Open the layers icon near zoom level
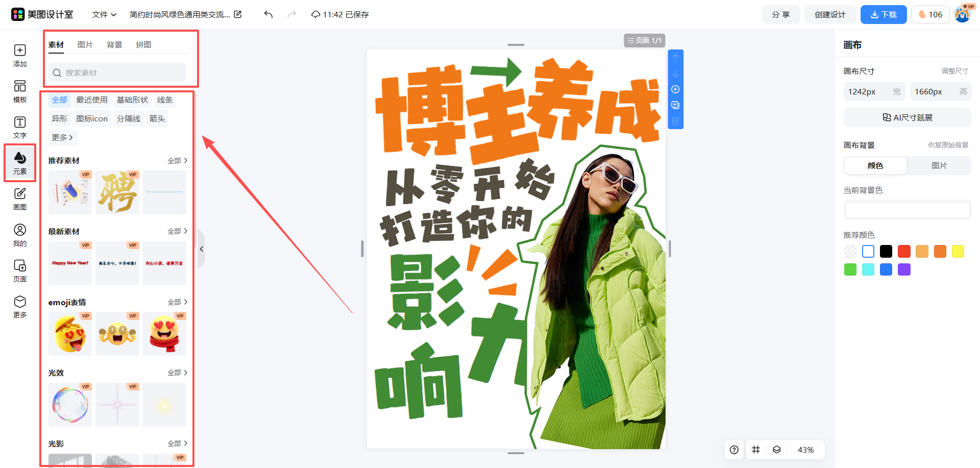 [x=777, y=450]
